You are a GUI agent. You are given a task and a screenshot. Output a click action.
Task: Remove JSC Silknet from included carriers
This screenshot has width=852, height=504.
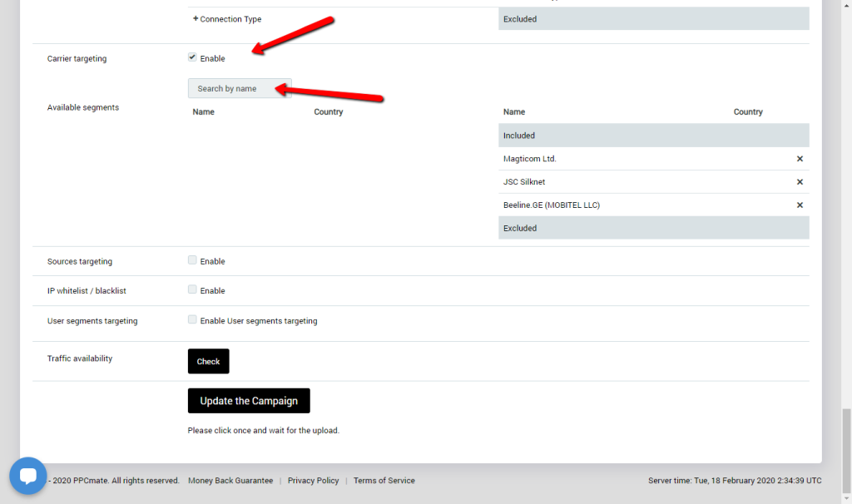[800, 182]
